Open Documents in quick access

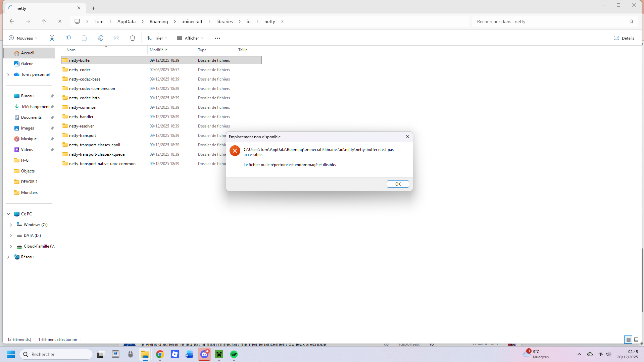29,117
